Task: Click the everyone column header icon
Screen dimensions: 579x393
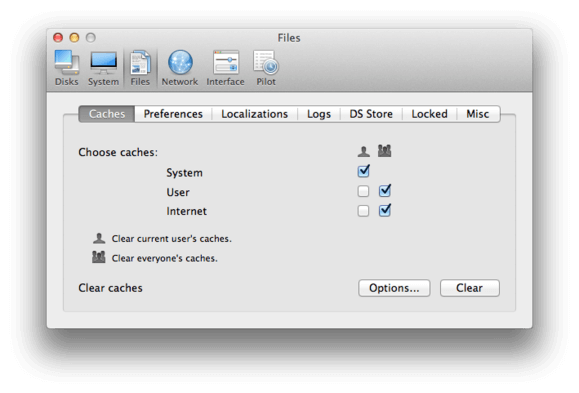Action: tap(384, 151)
